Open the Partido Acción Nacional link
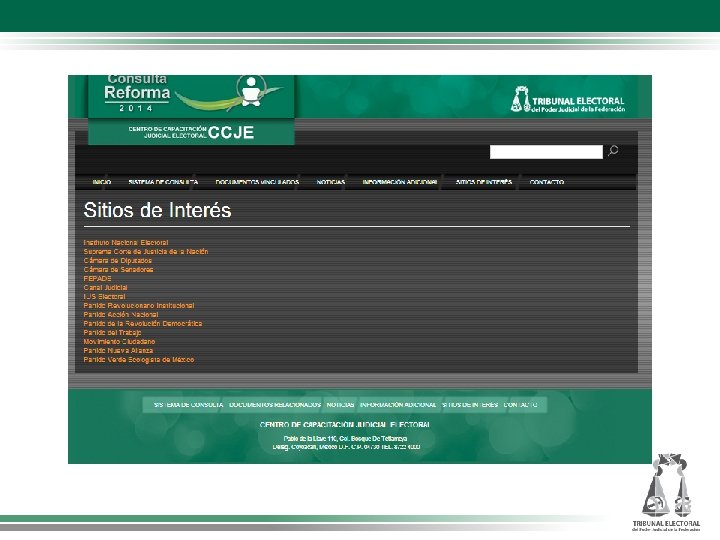 pos(121,315)
